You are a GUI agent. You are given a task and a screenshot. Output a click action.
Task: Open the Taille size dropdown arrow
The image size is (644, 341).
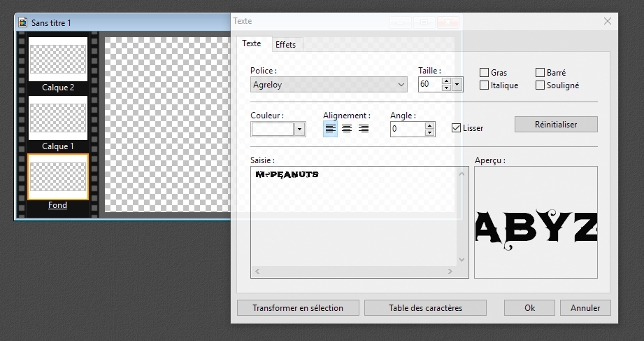pos(457,85)
